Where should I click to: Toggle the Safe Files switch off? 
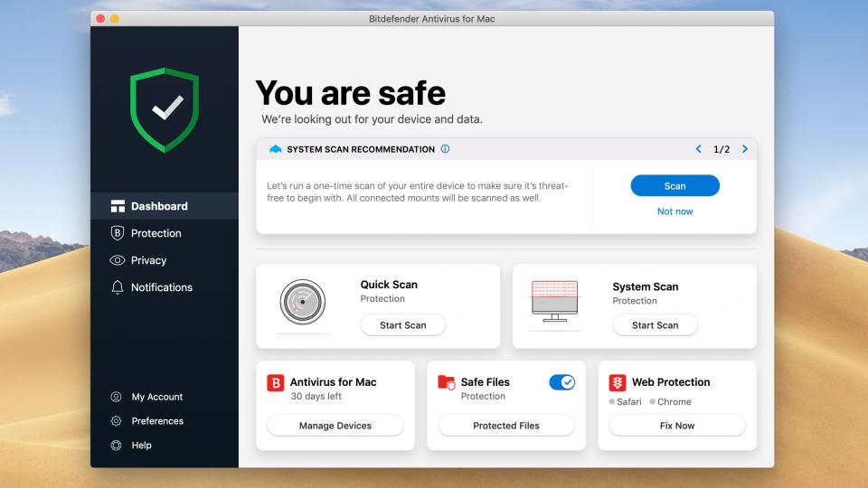click(x=561, y=382)
